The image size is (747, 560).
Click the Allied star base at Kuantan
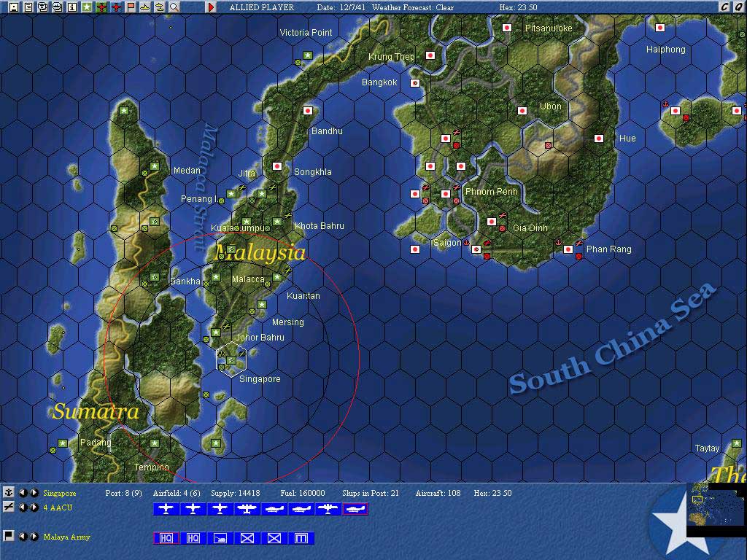276,277
